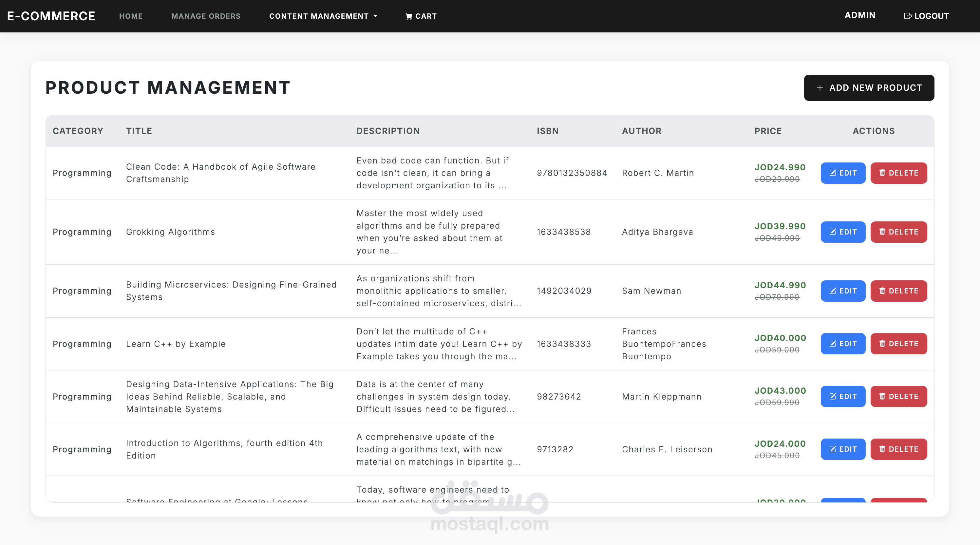Add a new product
This screenshot has height=545, width=980.
pyautogui.click(x=869, y=87)
